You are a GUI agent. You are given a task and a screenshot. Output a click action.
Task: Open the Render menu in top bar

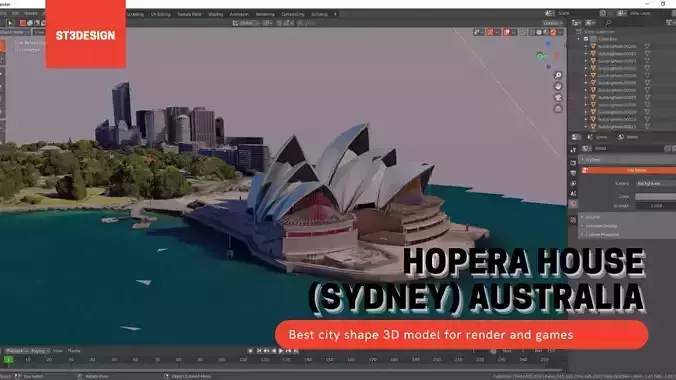click(31, 14)
